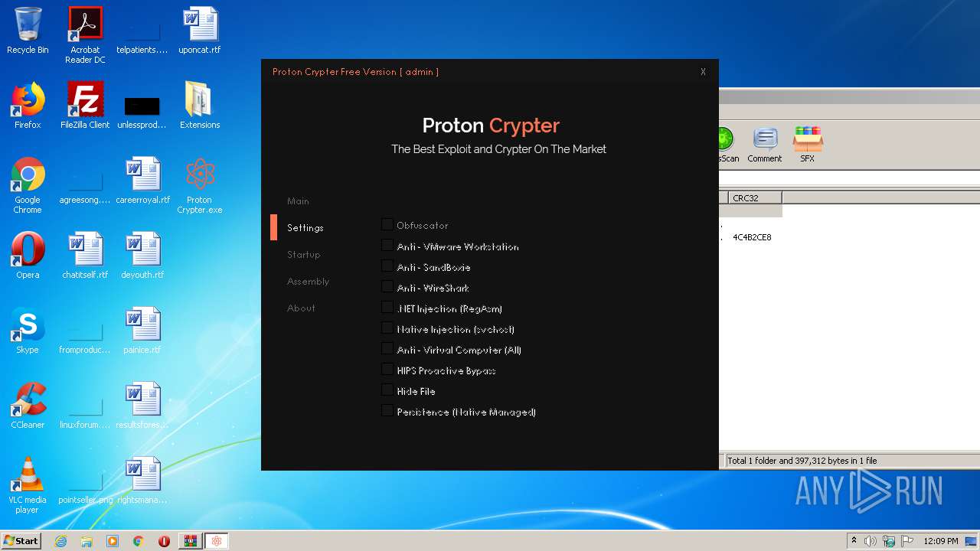Enable Anti - SandBoxie checkbox
Viewport: 980px width, 551px height.
point(387,266)
